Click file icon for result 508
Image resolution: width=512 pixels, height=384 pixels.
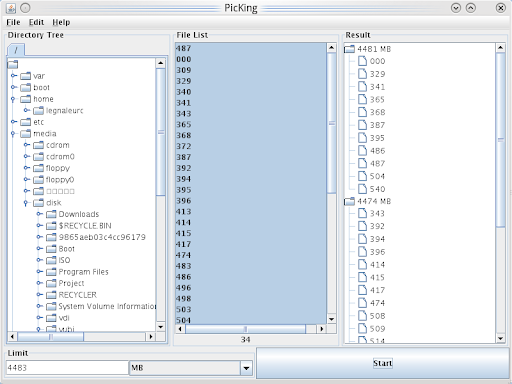362,316
